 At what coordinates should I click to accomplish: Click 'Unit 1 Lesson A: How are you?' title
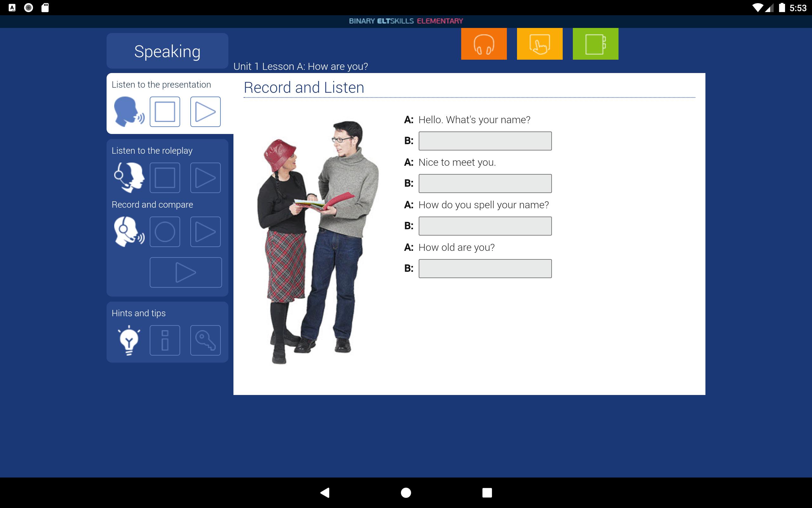click(301, 66)
